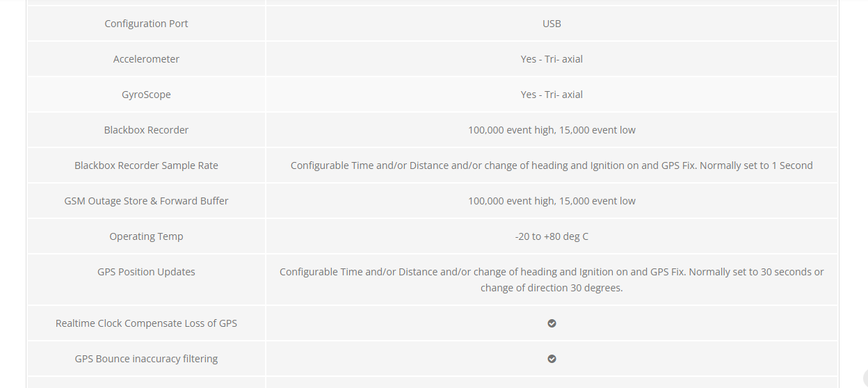Screen dimensions: 868x388
Task: Click the 'Normally set to 1 Second' description
Action: click(x=552, y=165)
